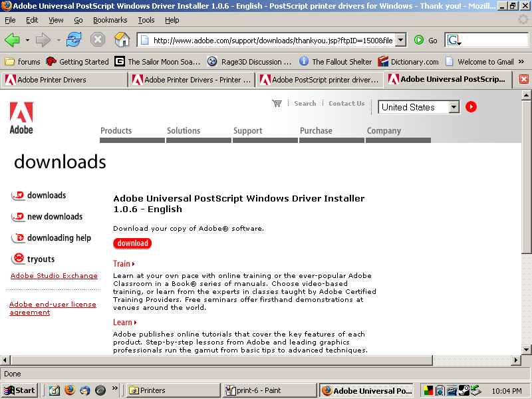The width and height of the screenshot is (532, 399).
Task: Click the Steam icon in the system tray
Action: pos(464,390)
